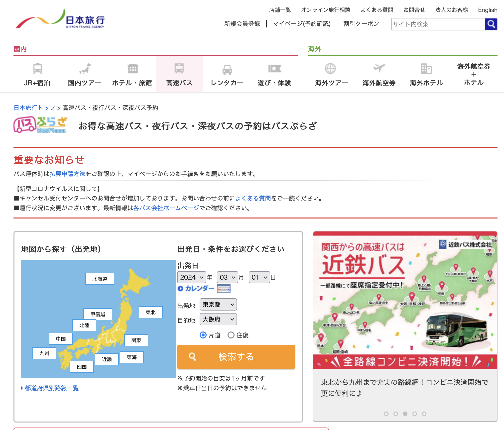Click the 海外ツアー globe icon
The height and width of the screenshot is (430, 504).
tap(330, 68)
